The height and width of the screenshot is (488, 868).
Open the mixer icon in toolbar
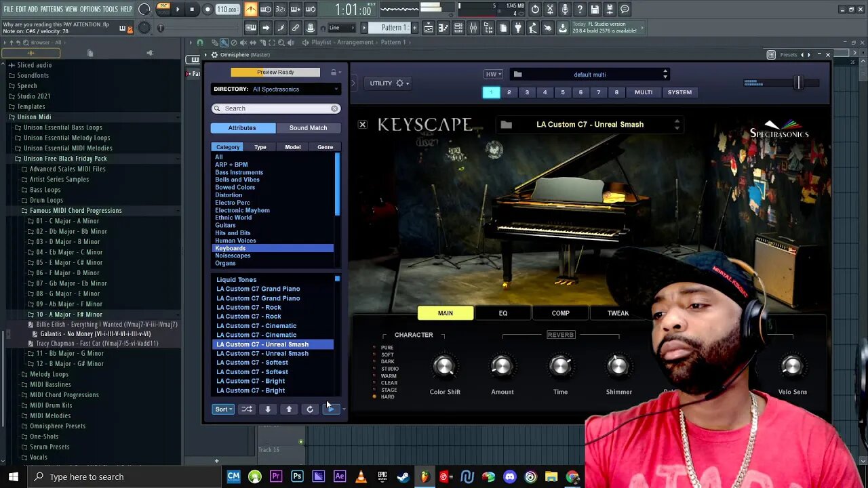coord(473,28)
